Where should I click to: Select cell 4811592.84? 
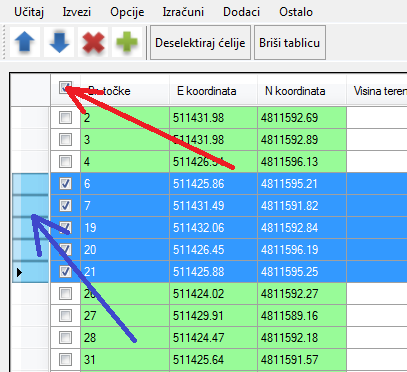[302, 228]
